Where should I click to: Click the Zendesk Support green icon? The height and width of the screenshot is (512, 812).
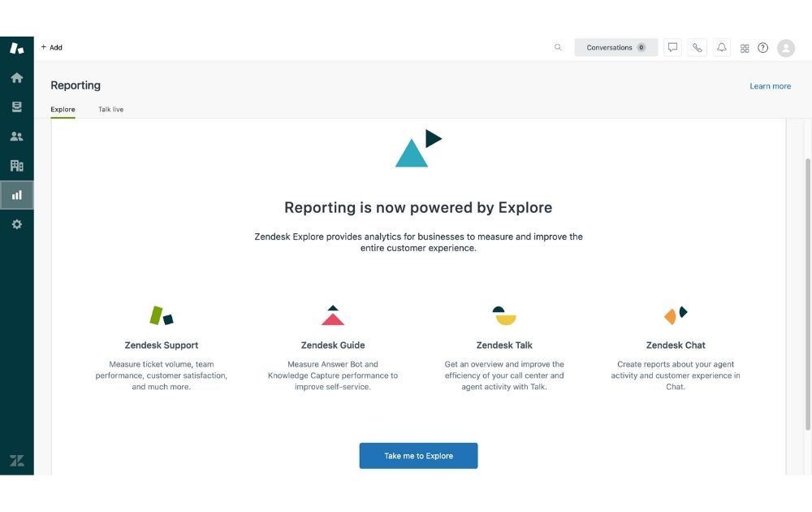point(161,315)
